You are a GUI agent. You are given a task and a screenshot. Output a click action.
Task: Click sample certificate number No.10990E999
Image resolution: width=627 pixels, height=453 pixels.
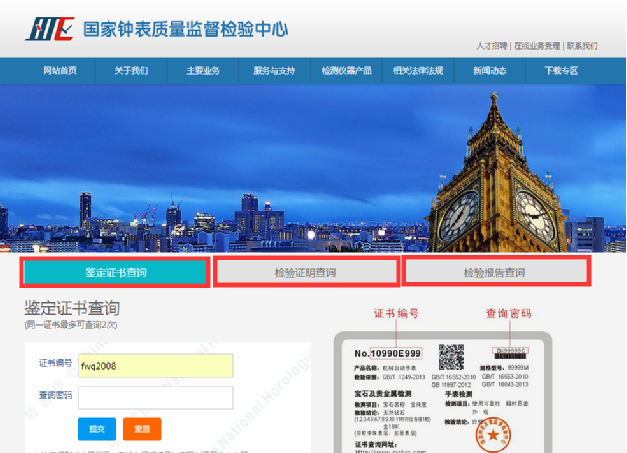pyautogui.click(x=387, y=353)
